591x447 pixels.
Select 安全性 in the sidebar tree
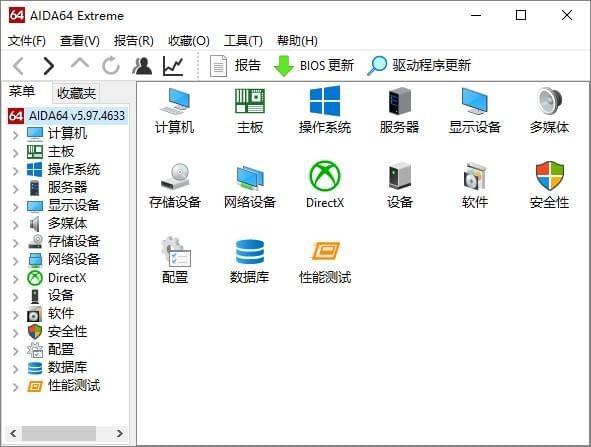tap(67, 332)
